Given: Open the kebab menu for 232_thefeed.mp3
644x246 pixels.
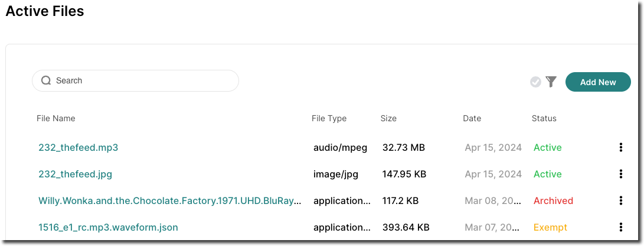Looking at the screenshot, I should pyautogui.click(x=620, y=147).
